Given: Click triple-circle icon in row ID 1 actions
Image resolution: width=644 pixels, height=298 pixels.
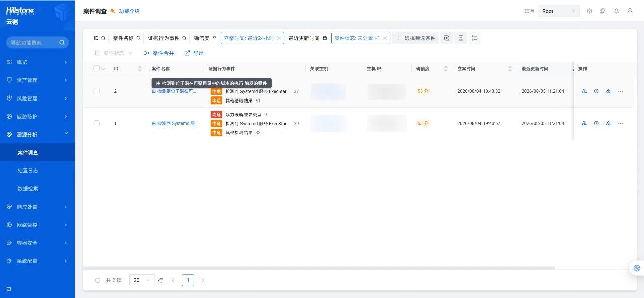Looking at the screenshot, I should pyautogui.click(x=608, y=123).
